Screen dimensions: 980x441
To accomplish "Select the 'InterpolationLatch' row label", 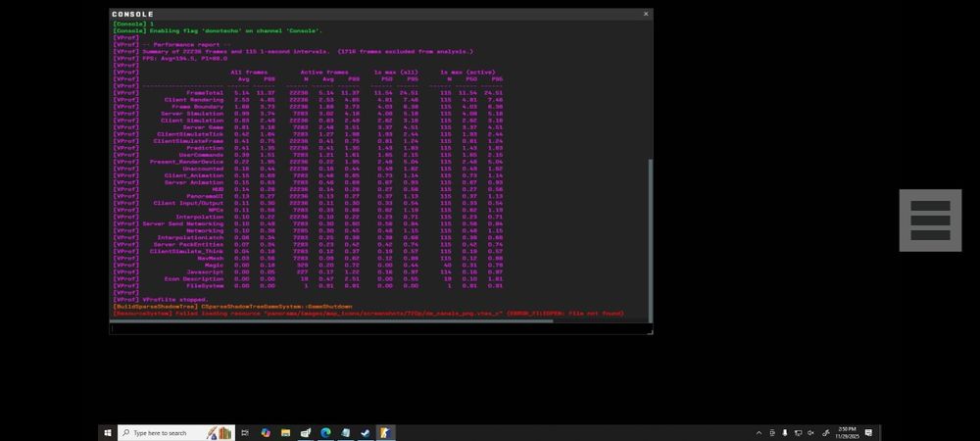I will 190,237.
